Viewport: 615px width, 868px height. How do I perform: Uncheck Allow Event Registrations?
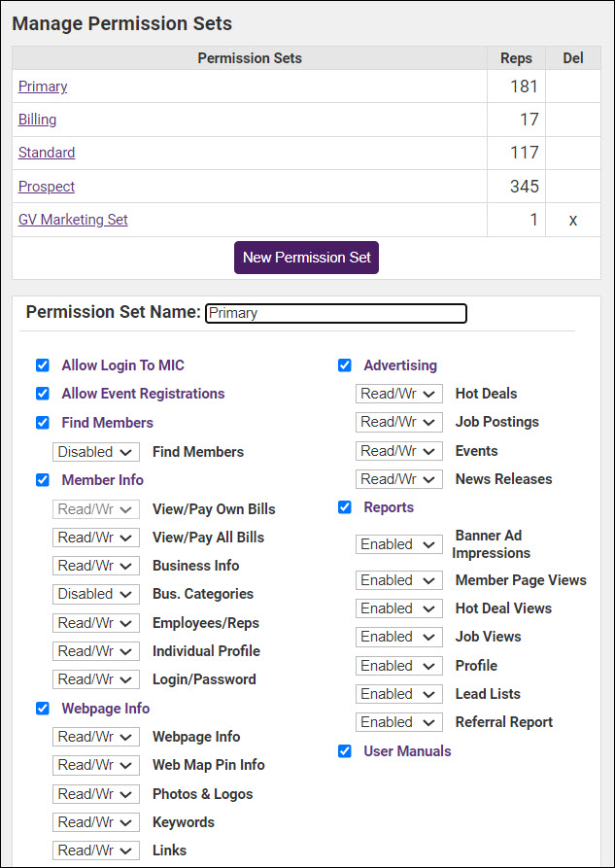click(43, 394)
